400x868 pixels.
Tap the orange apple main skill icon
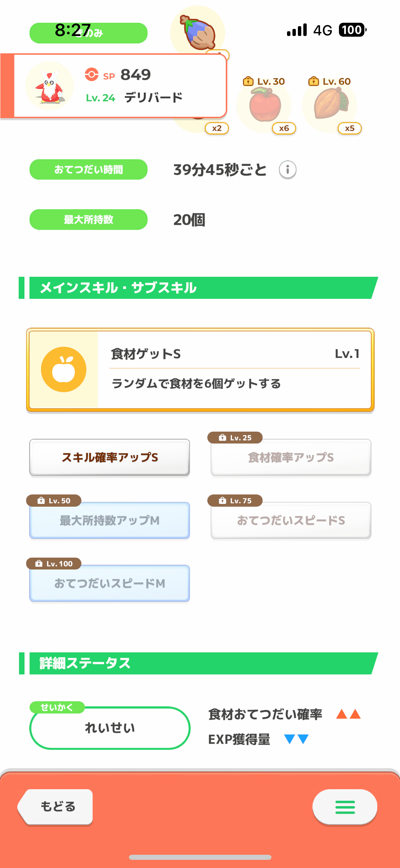tap(63, 369)
